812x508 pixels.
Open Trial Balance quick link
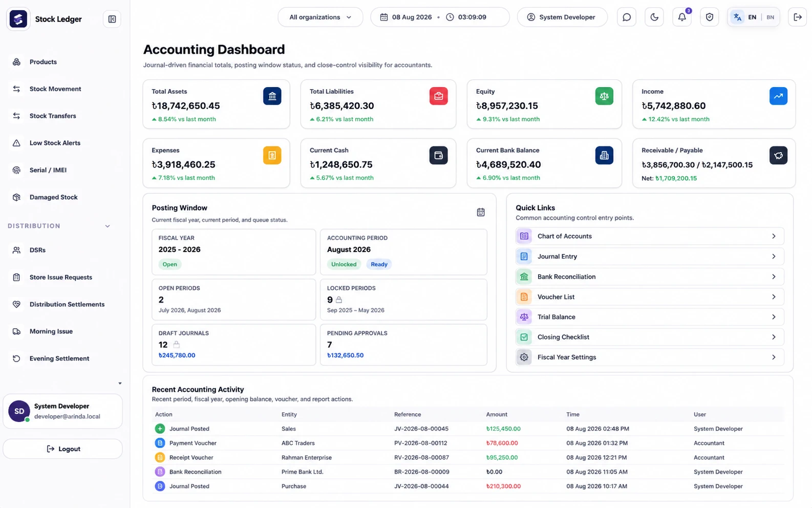[x=649, y=317]
